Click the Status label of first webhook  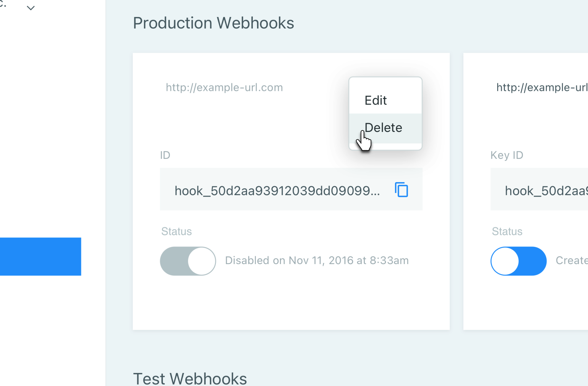tap(176, 232)
